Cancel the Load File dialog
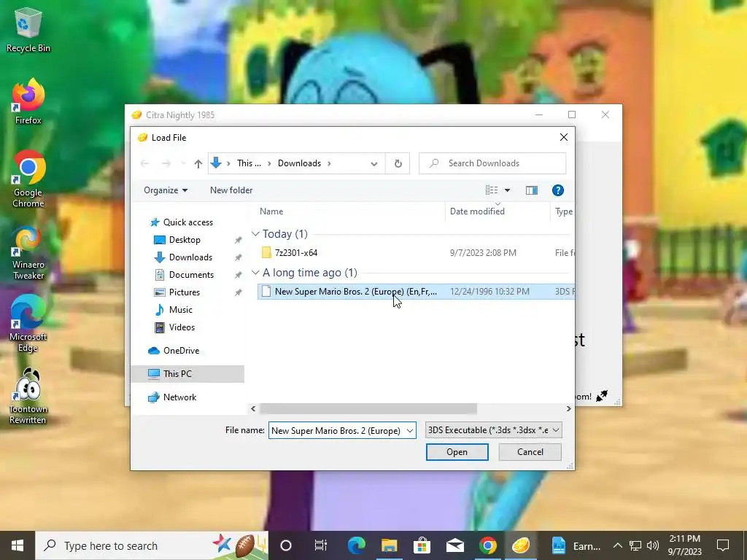The height and width of the screenshot is (560, 747). click(530, 452)
